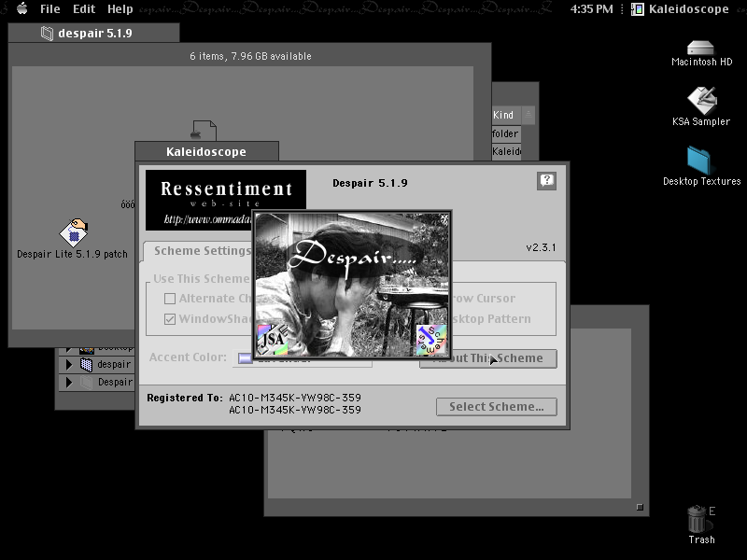Open the Apple menu
Image resolution: width=747 pixels, height=560 pixels.
point(21,8)
